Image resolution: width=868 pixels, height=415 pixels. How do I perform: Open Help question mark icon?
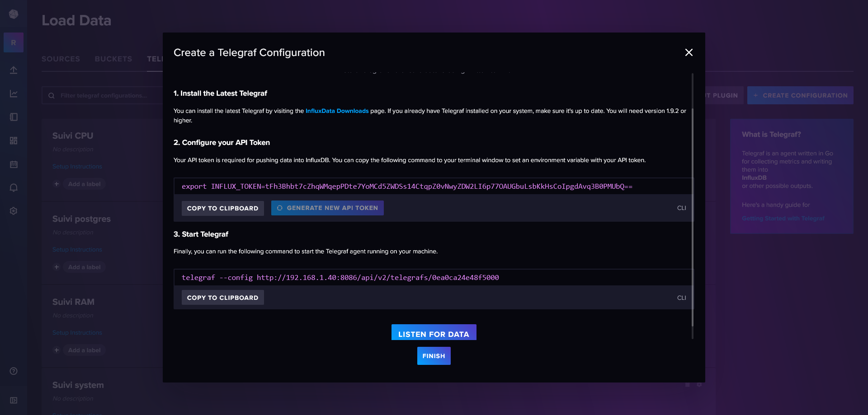14,371
